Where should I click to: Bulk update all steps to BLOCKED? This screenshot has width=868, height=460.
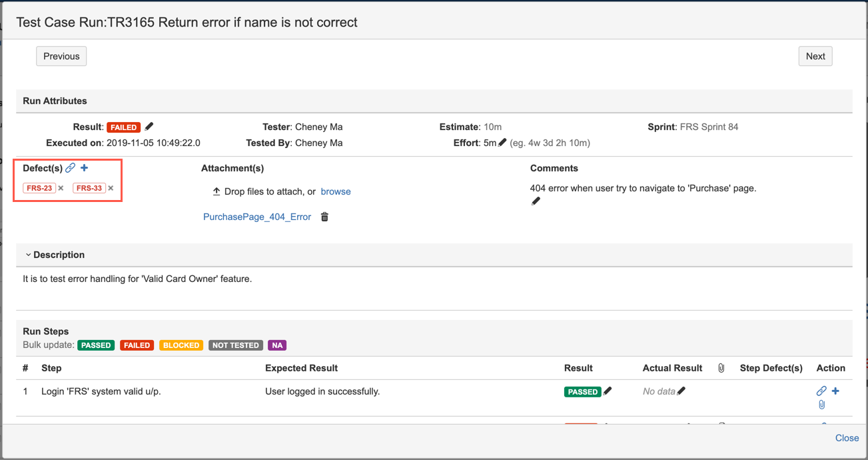tap(181, 345)
